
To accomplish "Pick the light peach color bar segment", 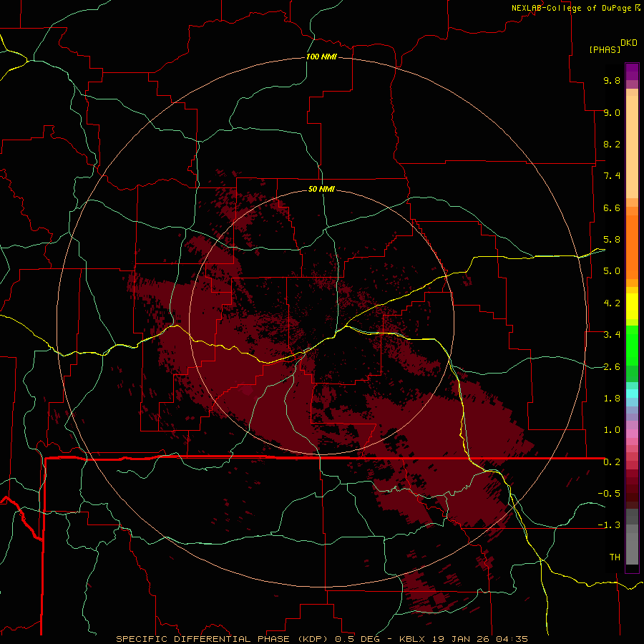I will pyautogui.click(x=632, y=147).
